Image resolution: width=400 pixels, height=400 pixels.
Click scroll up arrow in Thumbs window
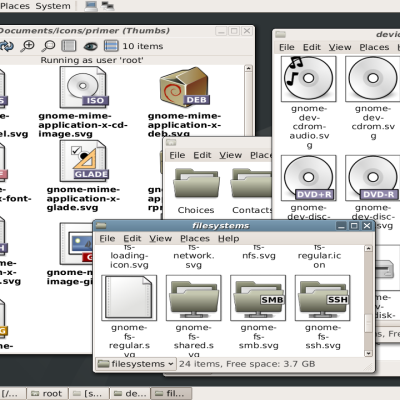248,68
